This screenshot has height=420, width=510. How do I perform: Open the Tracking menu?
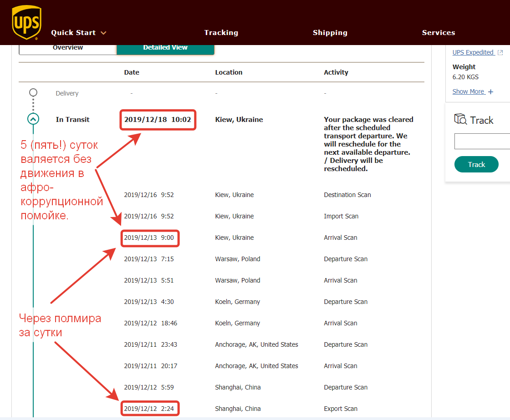[x=221, y=32]
